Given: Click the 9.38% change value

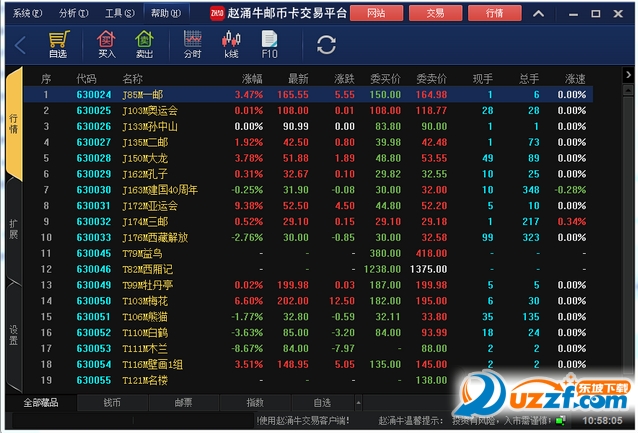Looking at the screenshot, I should coord(249,206).
